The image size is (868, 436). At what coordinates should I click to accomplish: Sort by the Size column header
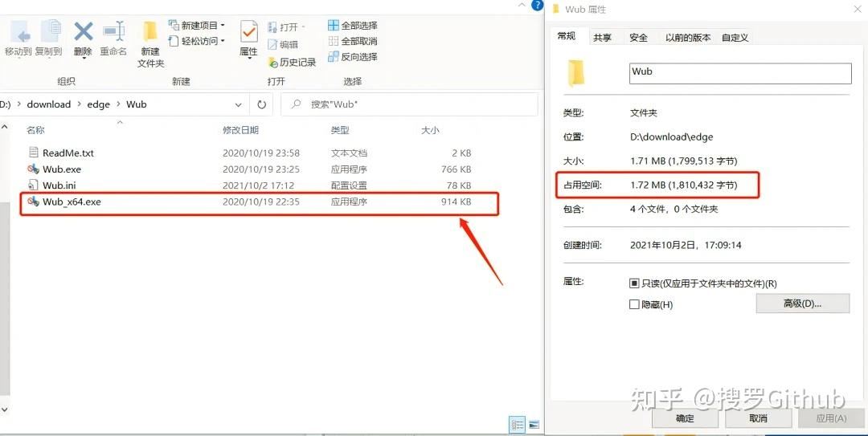[429, 130]
